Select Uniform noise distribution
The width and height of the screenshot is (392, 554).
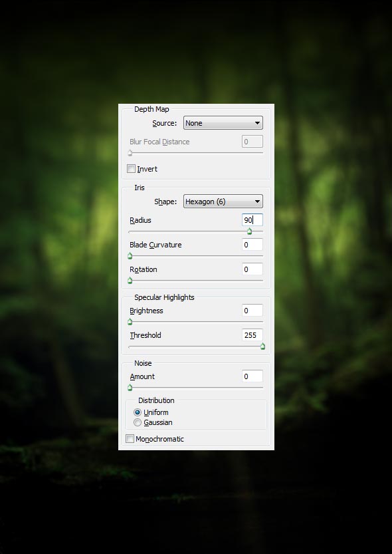coord(138,412)
